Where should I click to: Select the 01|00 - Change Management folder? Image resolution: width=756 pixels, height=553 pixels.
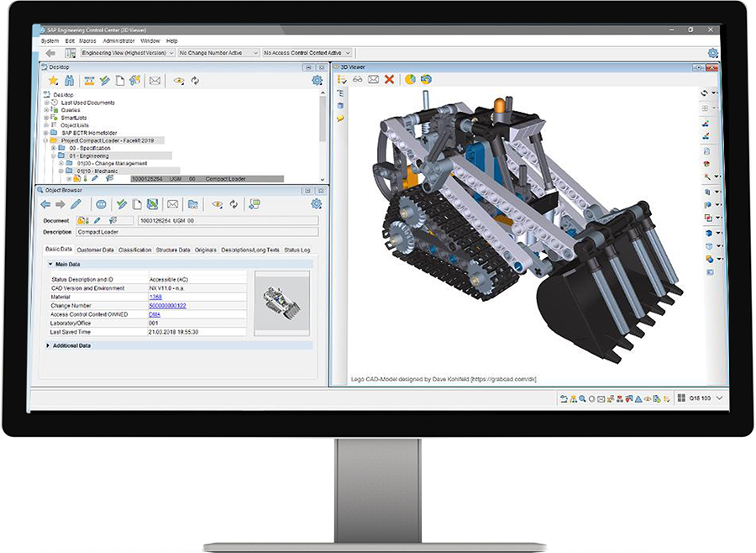click(x=112, y=164)
